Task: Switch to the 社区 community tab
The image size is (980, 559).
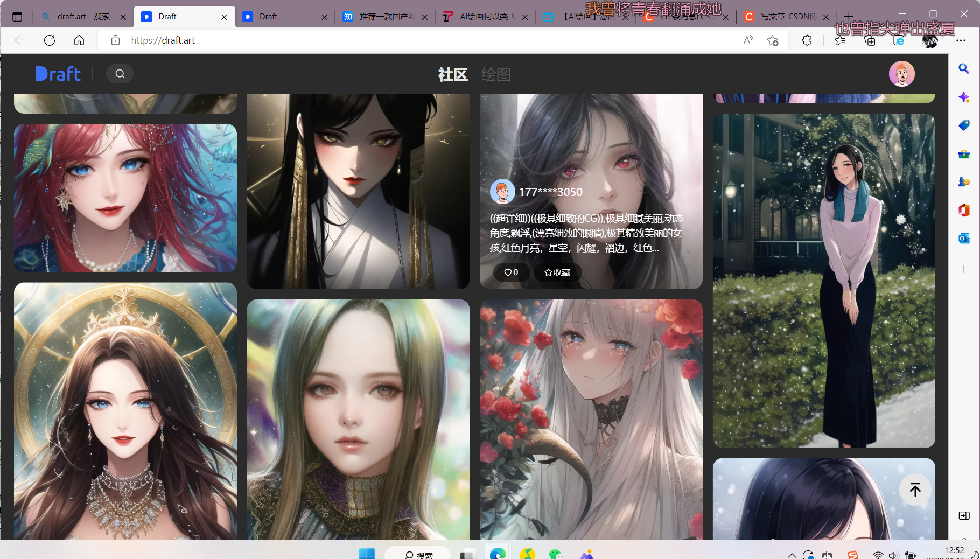Action: [x=453, y=74]
